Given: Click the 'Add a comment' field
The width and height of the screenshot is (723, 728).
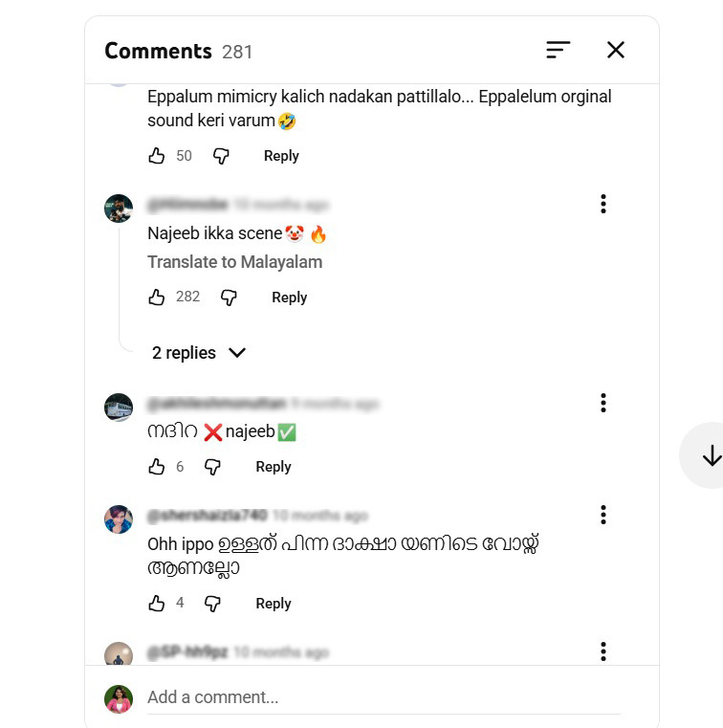Looking at the screenshot, I should [383, 697].
